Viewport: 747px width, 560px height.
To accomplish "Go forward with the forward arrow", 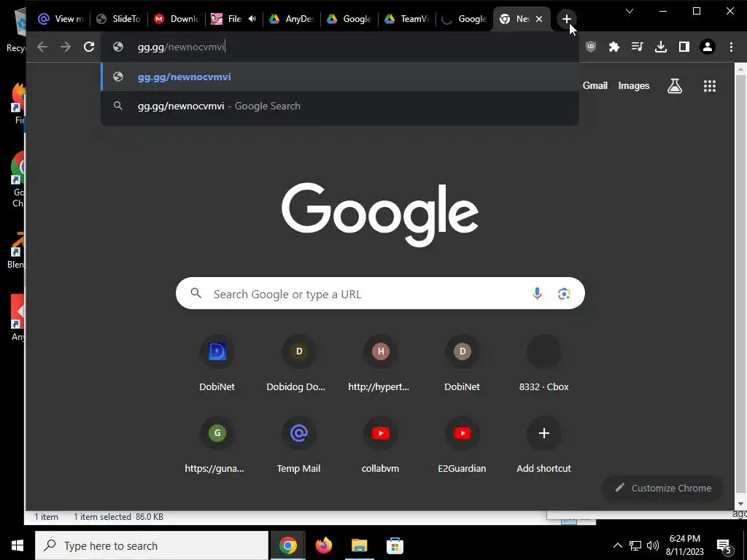I will click(66, 47).
